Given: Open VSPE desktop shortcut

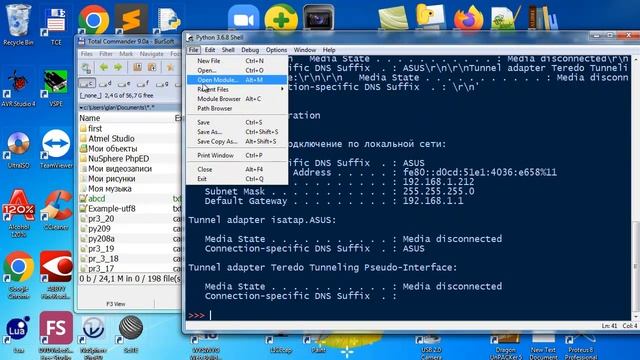Looking at the screenshot, I should [x=56, y=88].
